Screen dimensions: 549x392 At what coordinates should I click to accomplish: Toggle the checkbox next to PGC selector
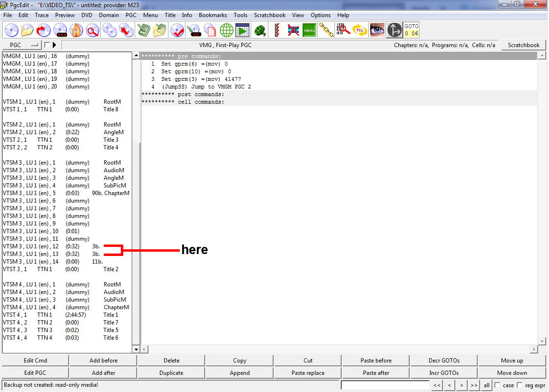(47, 45)
